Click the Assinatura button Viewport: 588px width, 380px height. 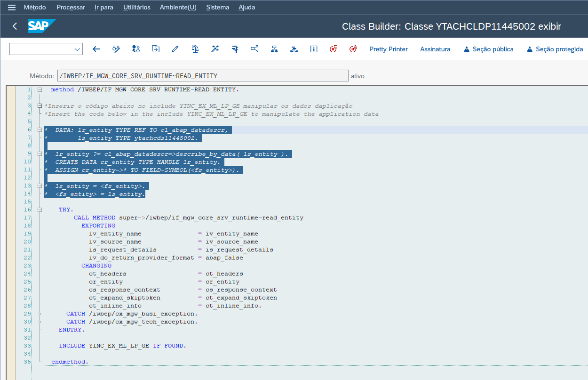tap(435, 49)
